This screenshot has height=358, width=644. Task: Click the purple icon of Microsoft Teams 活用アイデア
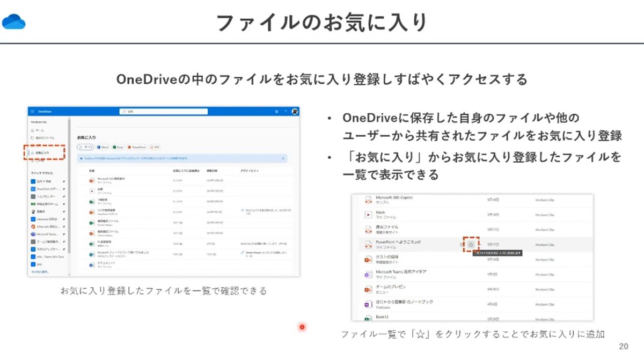(x=368, y=274)
